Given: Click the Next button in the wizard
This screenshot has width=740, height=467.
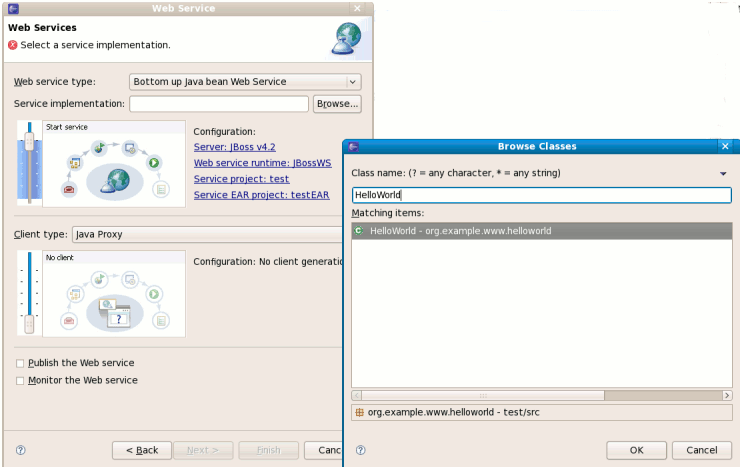Looking at the screenshot, I should (x=203, y=450).
